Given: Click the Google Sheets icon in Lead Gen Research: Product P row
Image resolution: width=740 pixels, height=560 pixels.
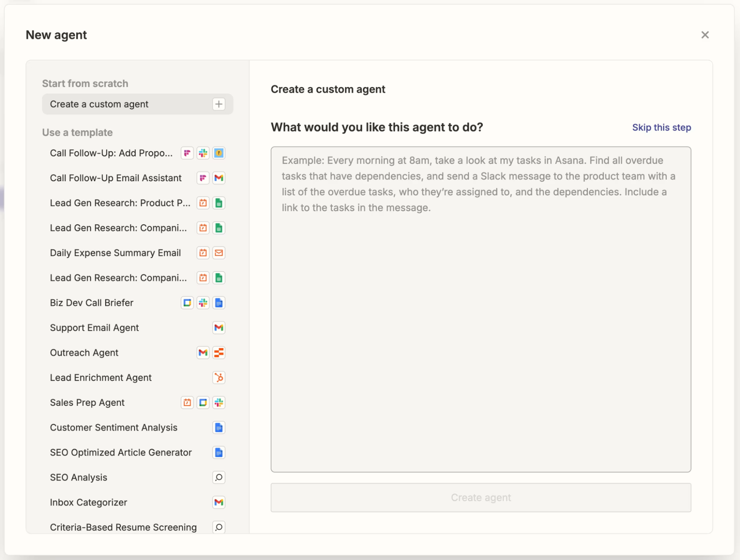Looking at the screenshot, I should tap(219, 203).
